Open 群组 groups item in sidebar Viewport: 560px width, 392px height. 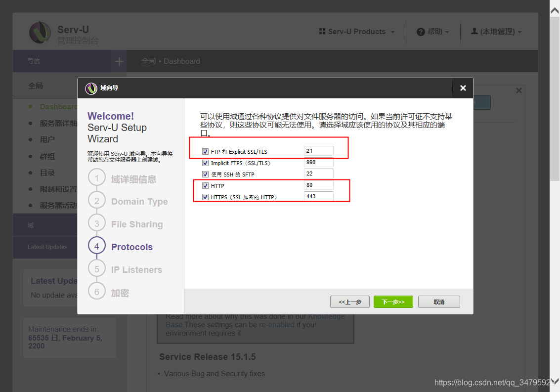(x=47, y=157)
